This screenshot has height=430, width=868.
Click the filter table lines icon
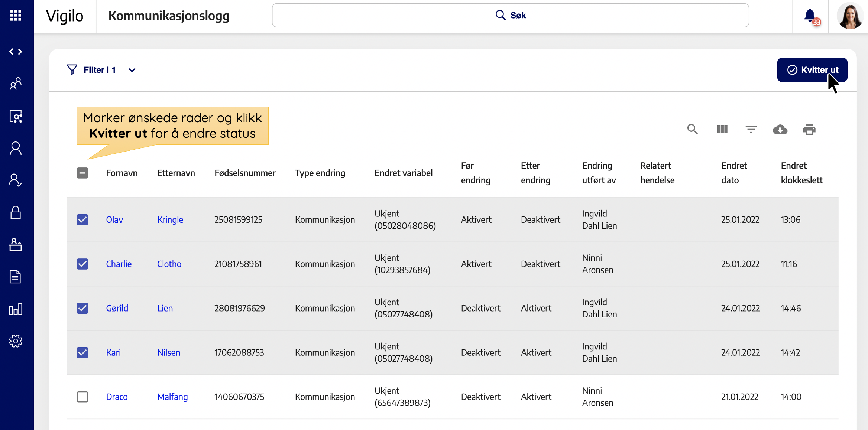pyautogui.click(x=751, y=129)
